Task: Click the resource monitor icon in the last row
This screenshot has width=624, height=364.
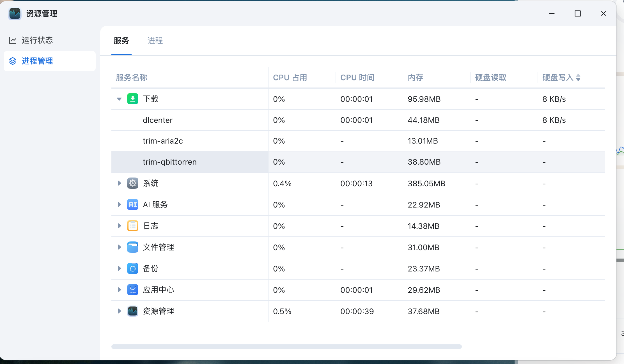Action: coord(132,311)
